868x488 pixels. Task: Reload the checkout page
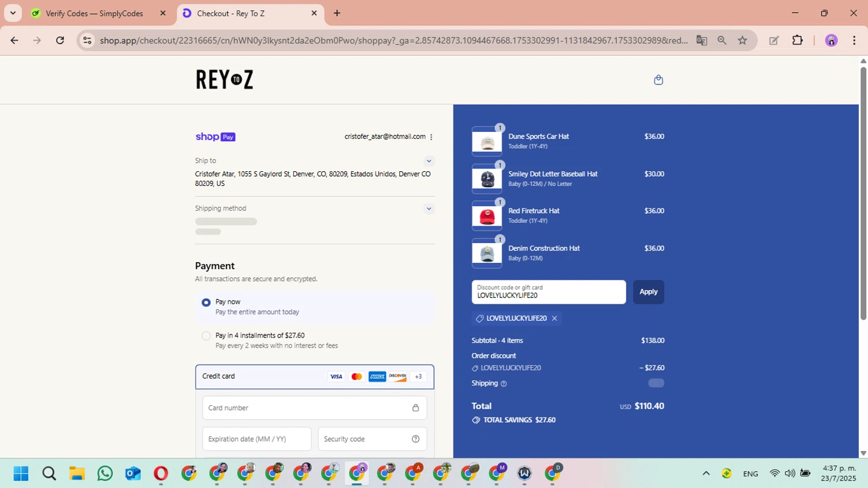pyautogui.click(x=60, y=41)
